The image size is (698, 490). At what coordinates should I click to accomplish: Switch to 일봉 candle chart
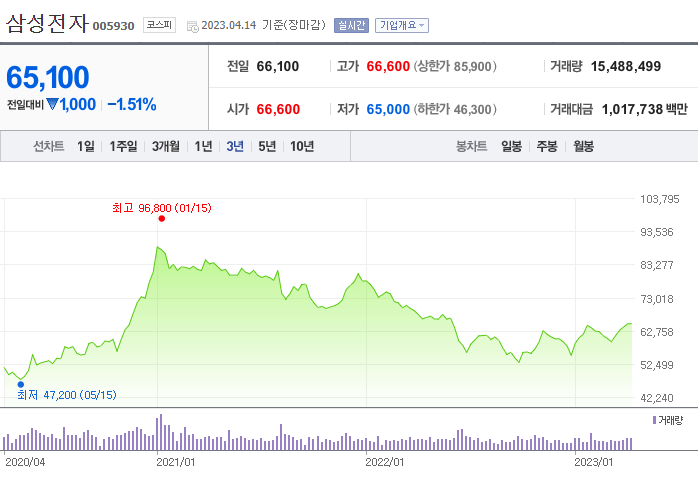pyautogui.click(x=511, y=146)
